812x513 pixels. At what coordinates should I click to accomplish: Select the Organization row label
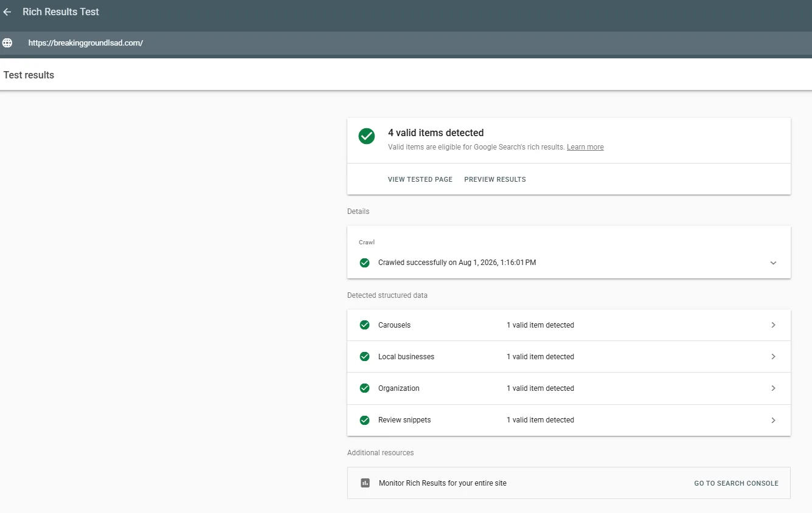399,388
